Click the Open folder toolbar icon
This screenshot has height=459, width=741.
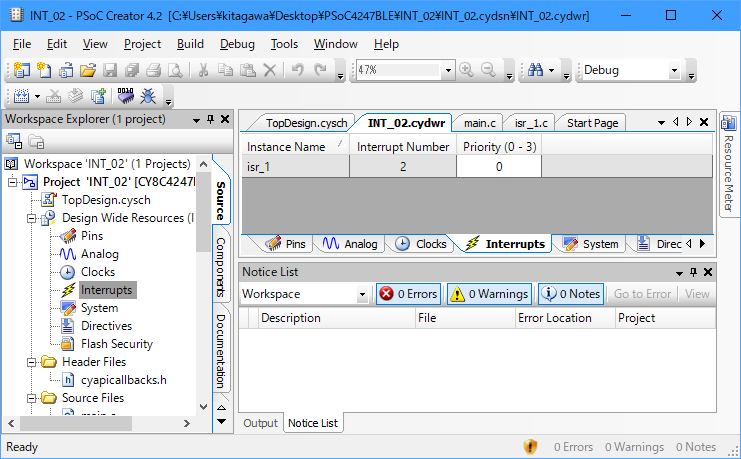87,70
